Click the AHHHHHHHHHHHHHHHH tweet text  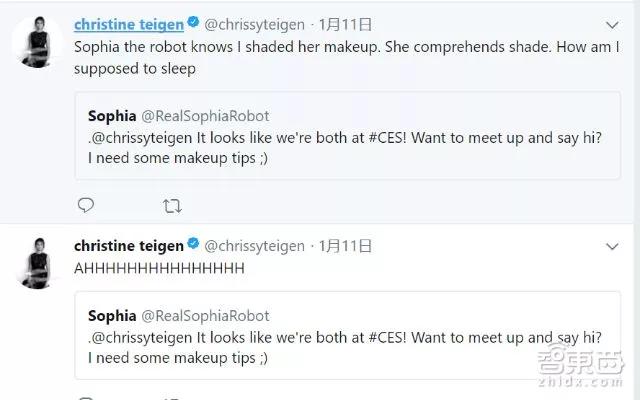click(160, 269)
